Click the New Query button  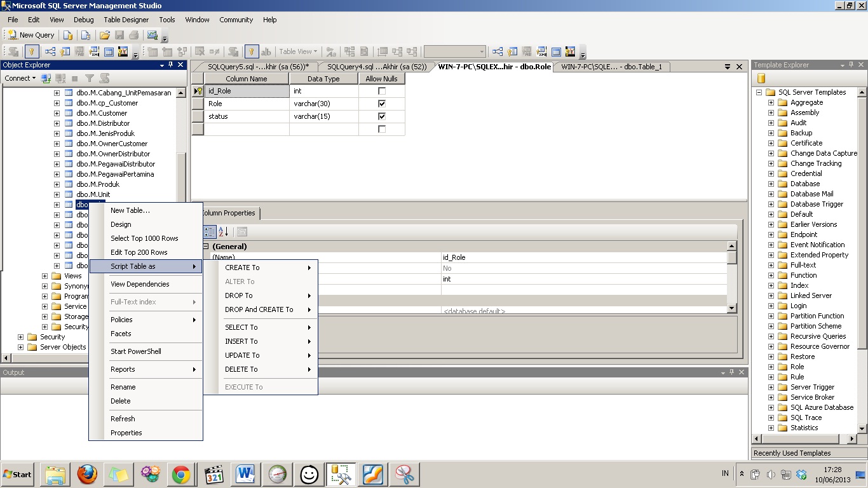(31, 35)
